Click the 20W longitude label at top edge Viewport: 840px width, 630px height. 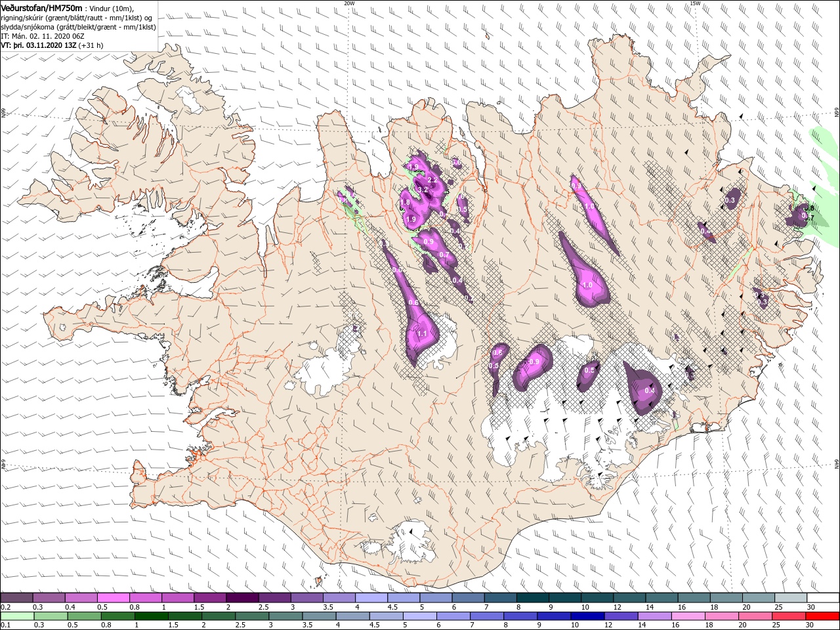tap(349, 3)
